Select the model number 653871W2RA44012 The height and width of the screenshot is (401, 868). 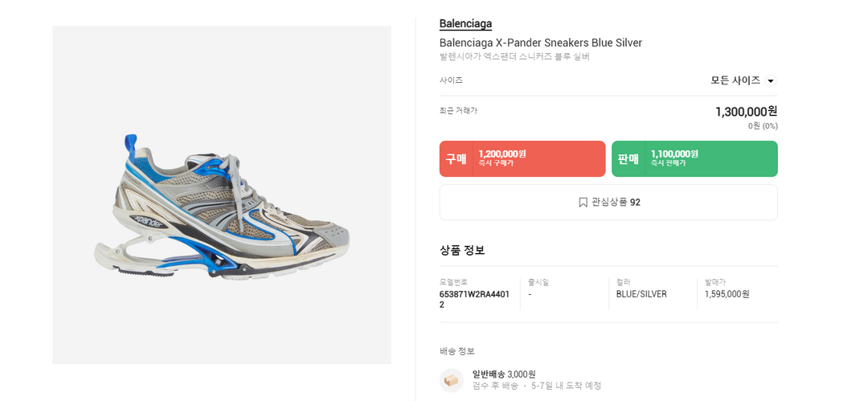(474, 299)
